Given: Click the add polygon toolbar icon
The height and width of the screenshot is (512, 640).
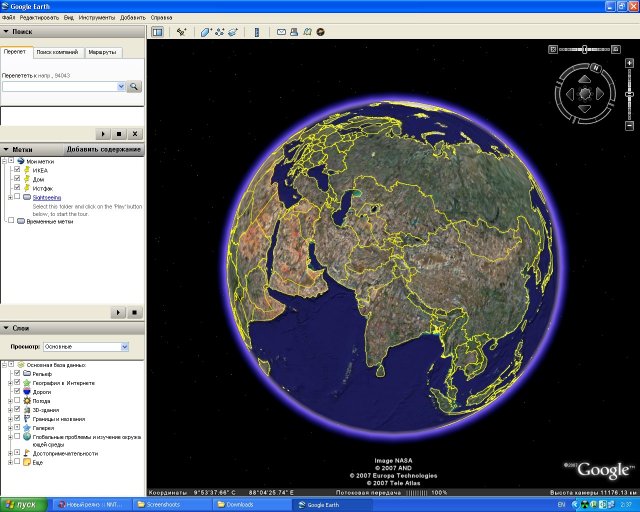Looking at the screenshot, I should pos(205,32).
